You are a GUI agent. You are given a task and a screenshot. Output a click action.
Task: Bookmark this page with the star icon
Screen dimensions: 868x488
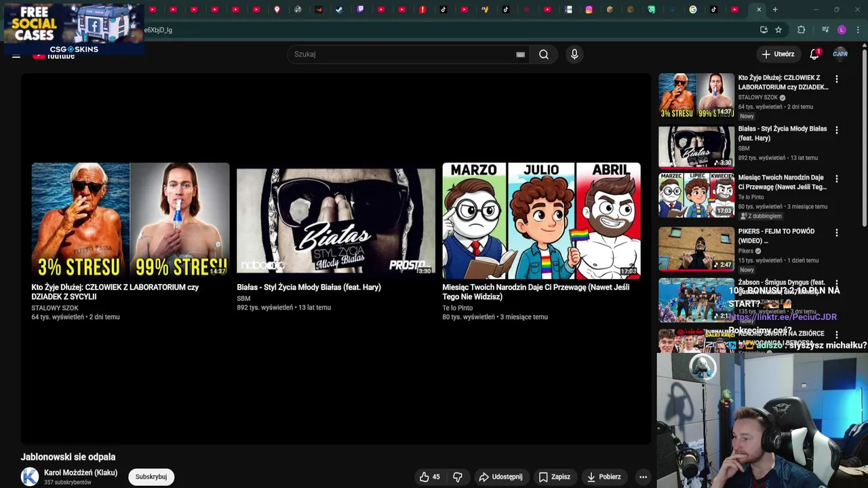pyautogui.click(x=778, y=30)
